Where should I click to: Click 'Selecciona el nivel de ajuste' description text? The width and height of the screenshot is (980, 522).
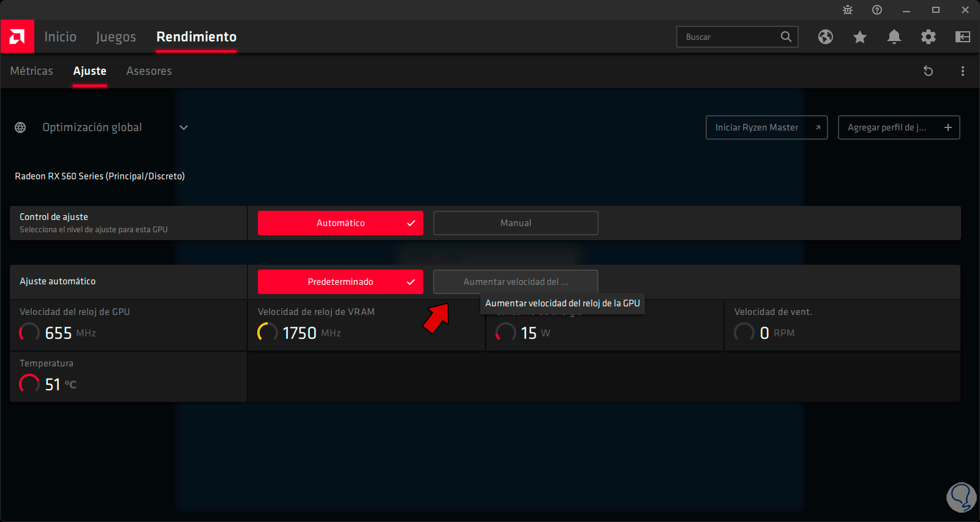(94, 230)
